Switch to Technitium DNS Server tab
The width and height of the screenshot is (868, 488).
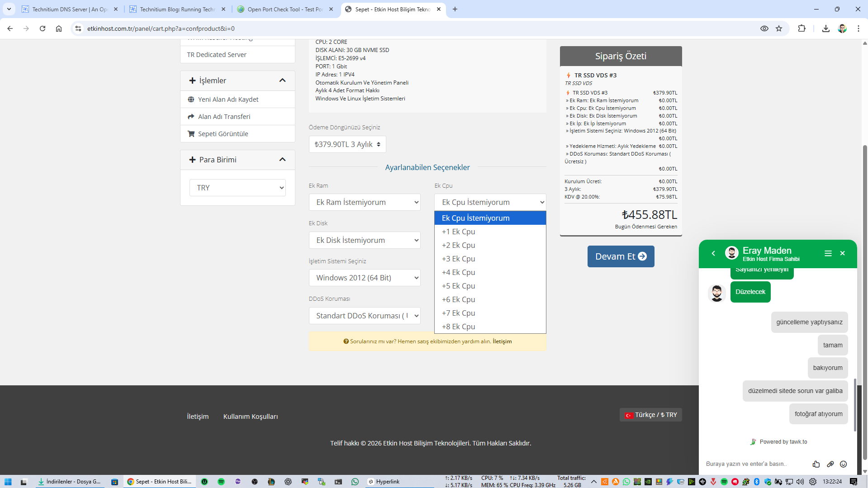point(70,9)
